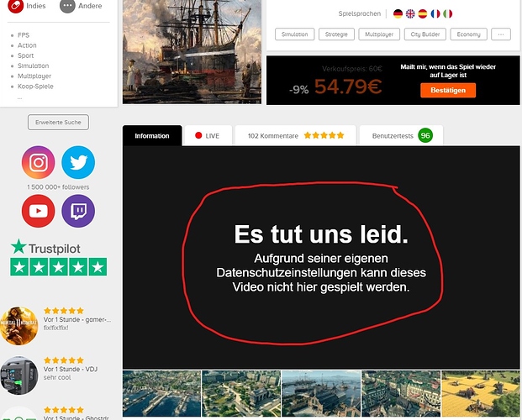This screenshot has height=420, width=522.
Task: Click the Erweiterte Suche button
Action: [58, 122]
